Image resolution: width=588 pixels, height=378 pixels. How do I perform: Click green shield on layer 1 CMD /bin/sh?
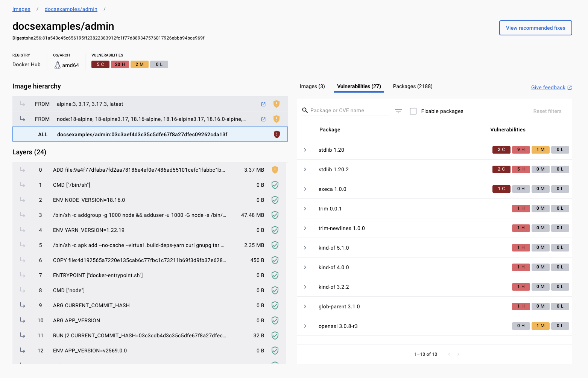(x=275, y=185)
